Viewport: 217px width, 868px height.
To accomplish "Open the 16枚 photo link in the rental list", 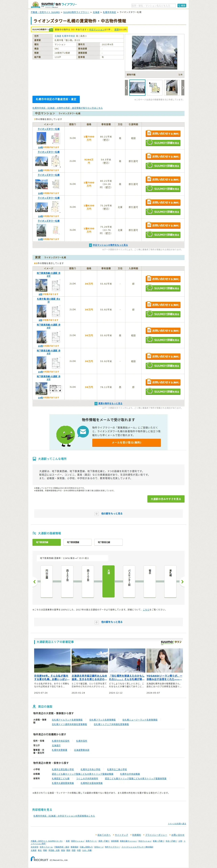I will 41,372.
